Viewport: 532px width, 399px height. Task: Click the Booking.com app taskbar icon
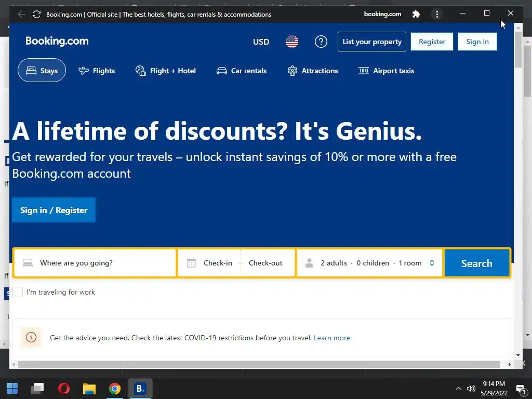click(140, 389)
